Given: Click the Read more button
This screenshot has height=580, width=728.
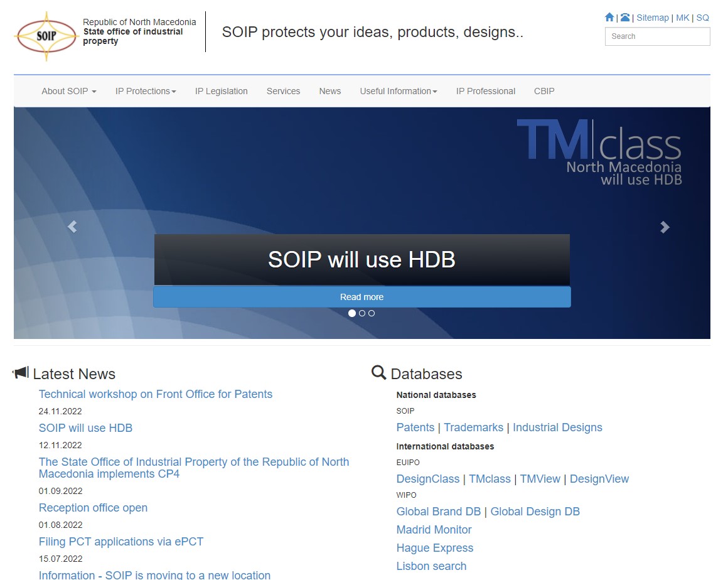Looking at the screenshot, I should click(362, 297).
